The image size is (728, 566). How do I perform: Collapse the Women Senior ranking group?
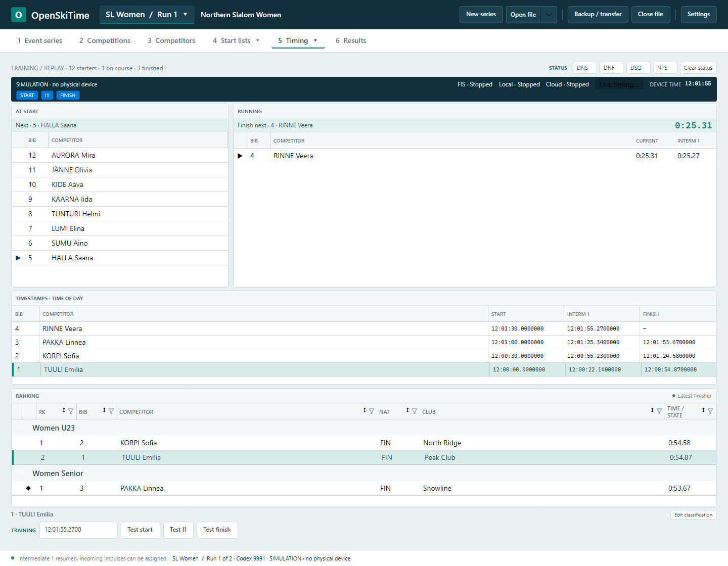(21, 474)
